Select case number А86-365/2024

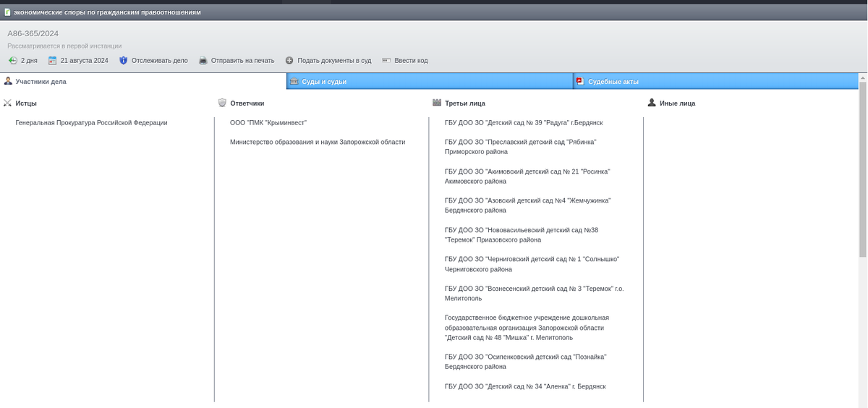[33, 33]
